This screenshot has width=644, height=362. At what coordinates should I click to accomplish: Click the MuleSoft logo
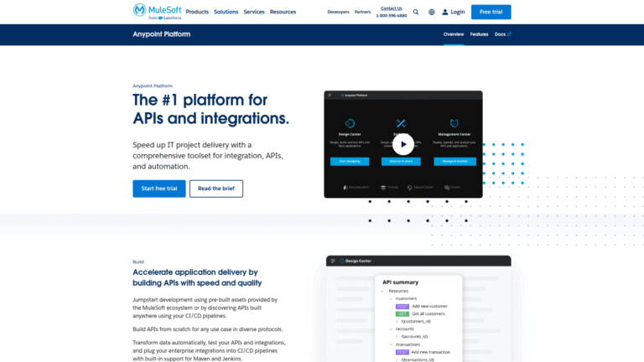[157, 12]
